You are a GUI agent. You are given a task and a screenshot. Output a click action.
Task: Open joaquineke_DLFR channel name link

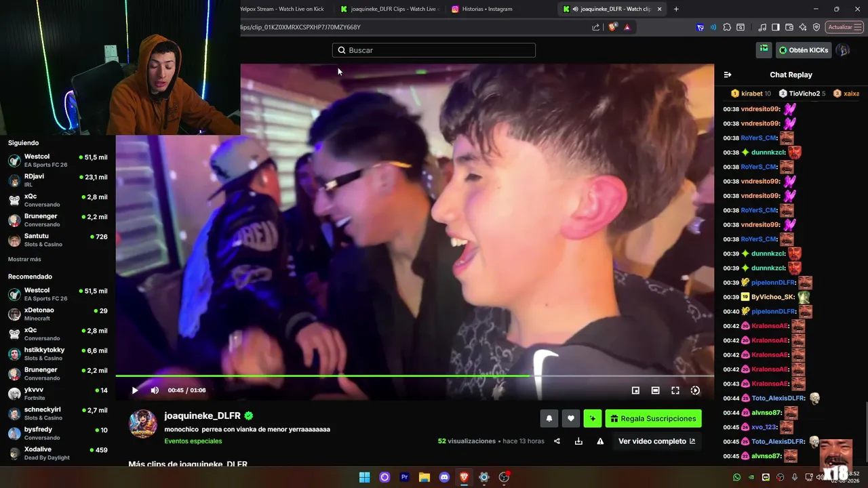click(203, 415)
